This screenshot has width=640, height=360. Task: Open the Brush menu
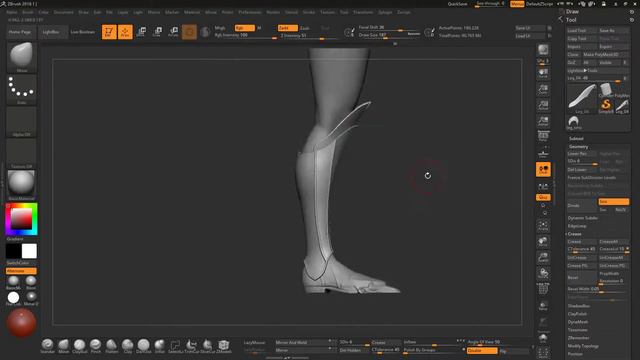pyautogui.click(x=28, y=12)
